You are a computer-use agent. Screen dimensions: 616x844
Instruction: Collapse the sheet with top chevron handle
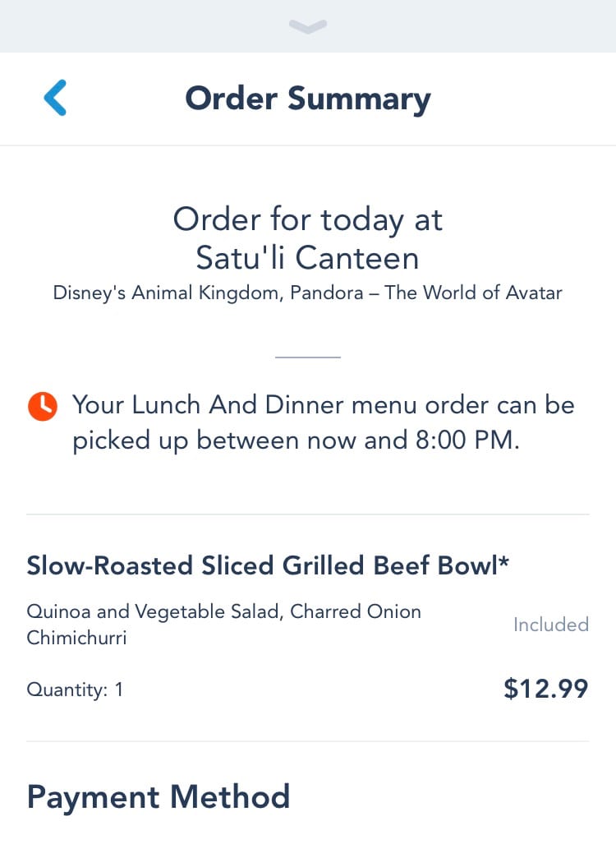(308, 26)
